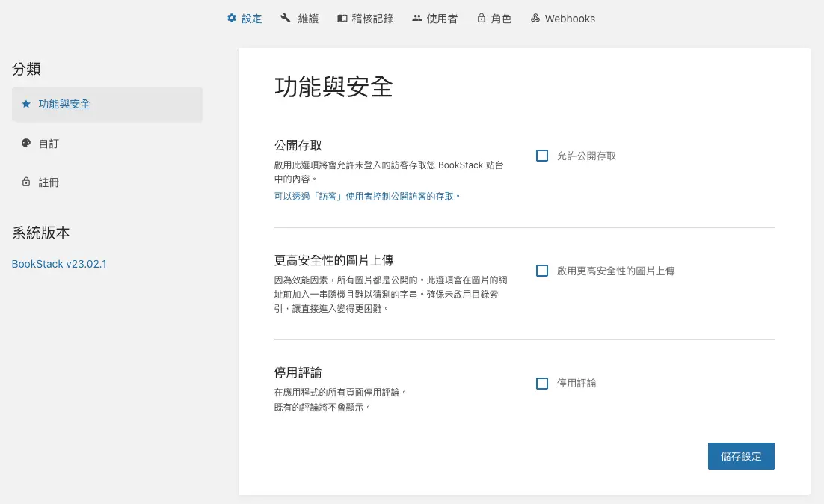Screen dimensions: 824x504
Task: Switch to the 自訂 settings category
Action: coord(48,143)
